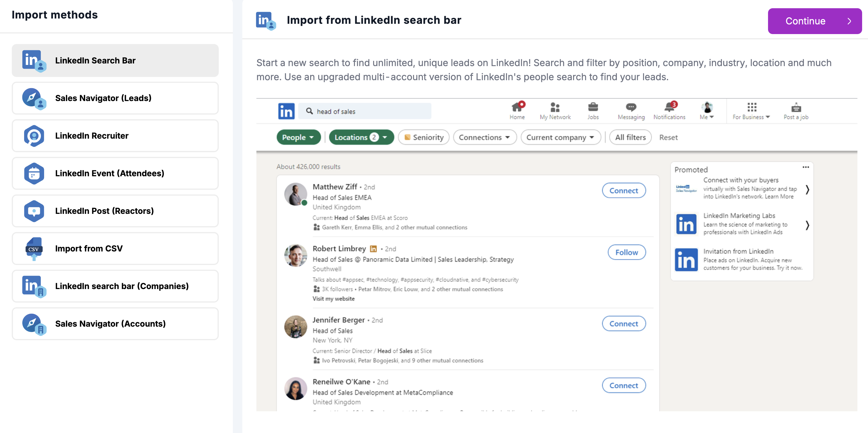The width and height of the screenshot is (868, 433).
Task: Click the LinkedIn logo beside search field
Action: [x=286, y=111]
